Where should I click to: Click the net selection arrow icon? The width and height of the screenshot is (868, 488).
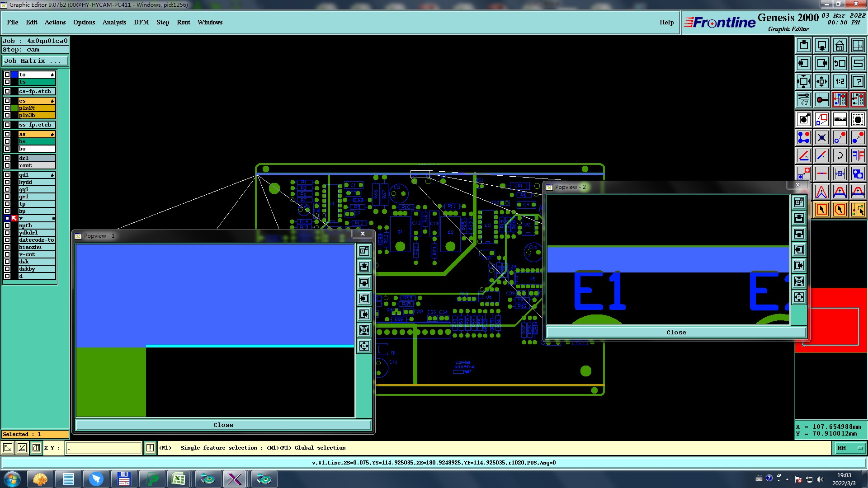[x=858, y=210]
